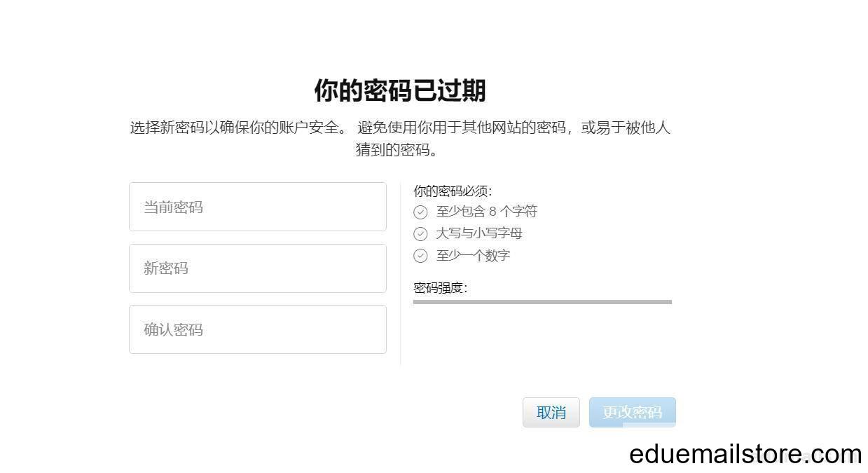The image size is (868, 473).
Task: Click the 取消 button
Action: [551, 413]
